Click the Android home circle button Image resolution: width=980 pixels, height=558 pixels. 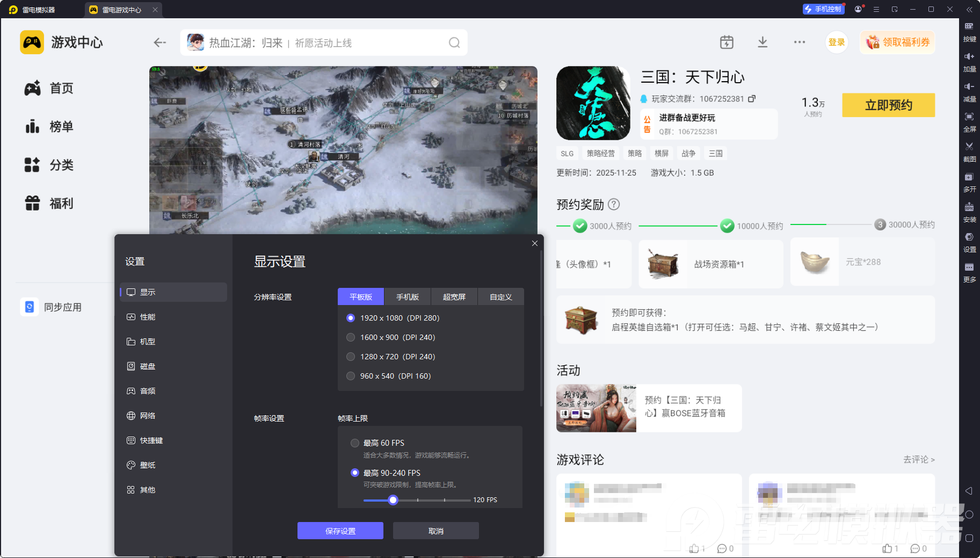click(x=969, y=514)
